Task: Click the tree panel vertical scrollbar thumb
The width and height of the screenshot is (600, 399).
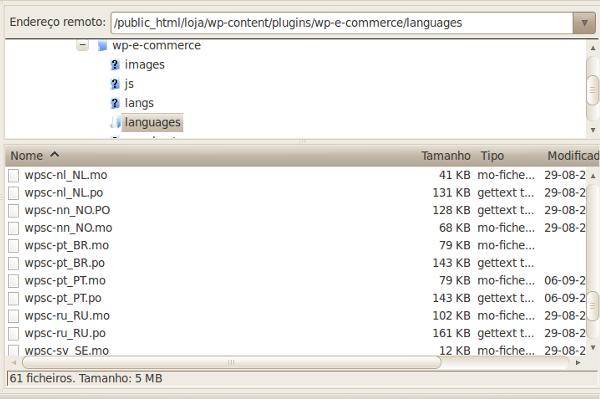Action: [x=593, y=90]
